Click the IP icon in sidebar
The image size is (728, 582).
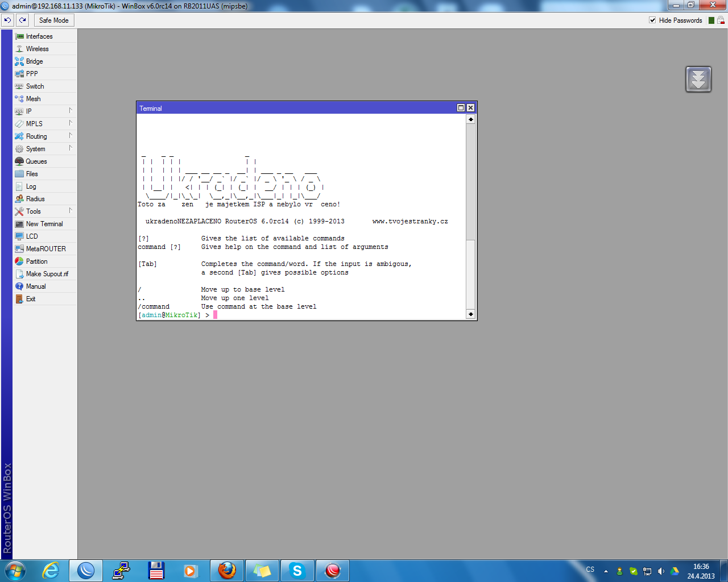19,111
